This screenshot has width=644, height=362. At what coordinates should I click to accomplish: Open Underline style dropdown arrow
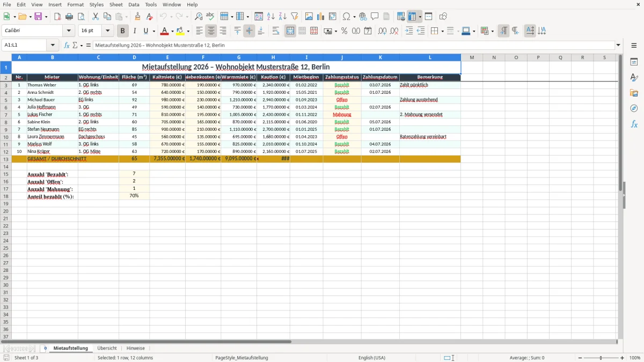(x=153, y=31)
